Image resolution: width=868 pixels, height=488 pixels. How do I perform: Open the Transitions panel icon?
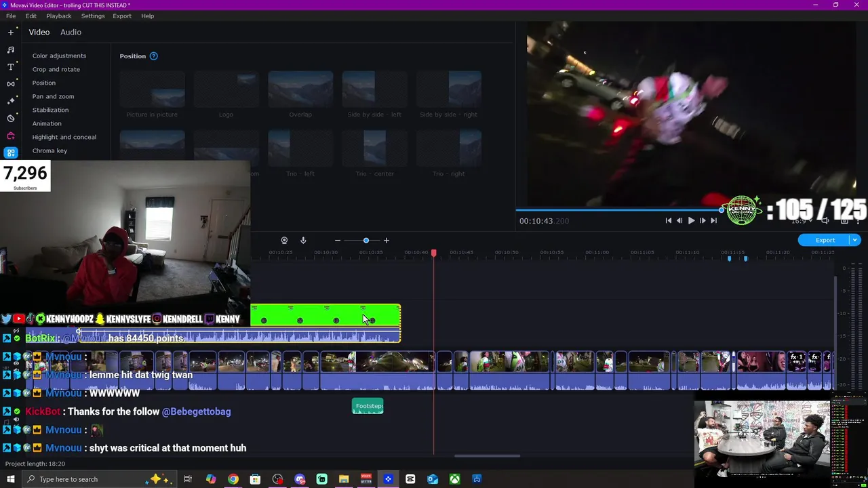click(11, 83)
